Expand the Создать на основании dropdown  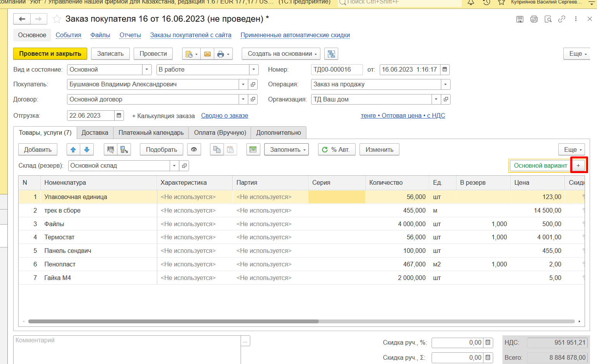282,54
